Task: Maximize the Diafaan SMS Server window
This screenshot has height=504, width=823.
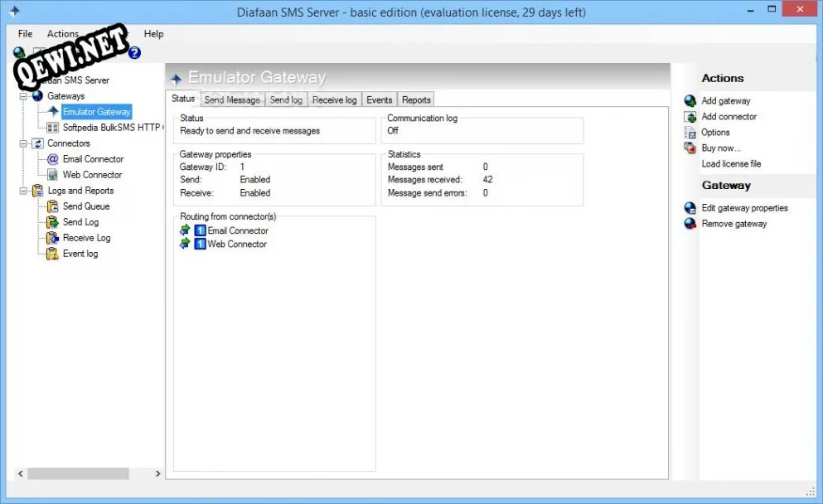Action: [x=772, y=9]
